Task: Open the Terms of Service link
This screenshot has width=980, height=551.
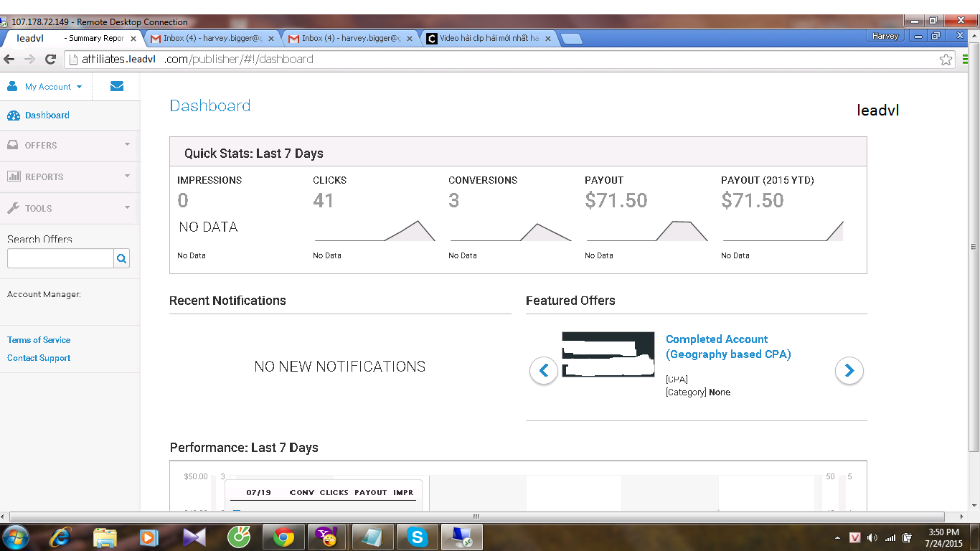Action: pyautogui.click(x=39, y=340)
